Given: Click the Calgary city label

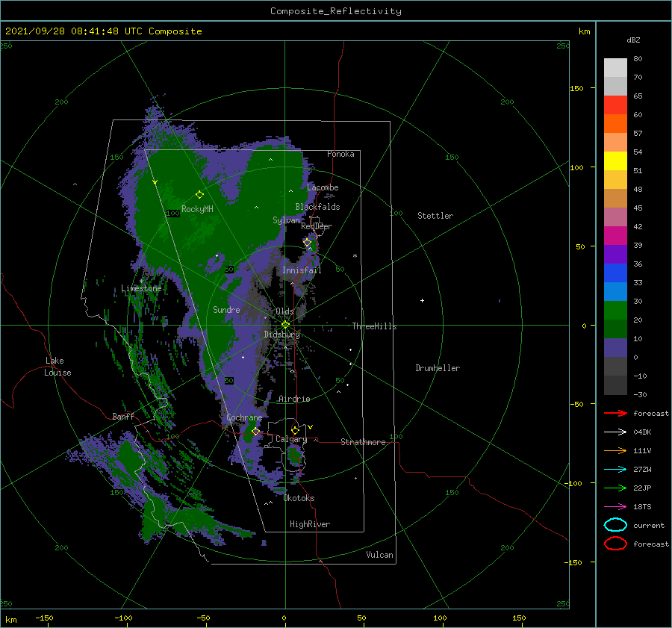Looking at the screenshot, I should (291, 439).
